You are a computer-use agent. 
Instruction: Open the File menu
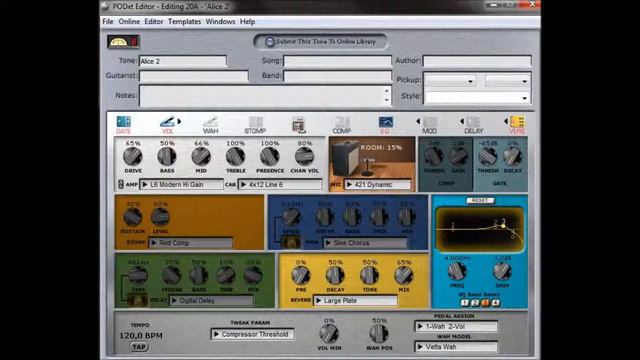coord(108,22)
